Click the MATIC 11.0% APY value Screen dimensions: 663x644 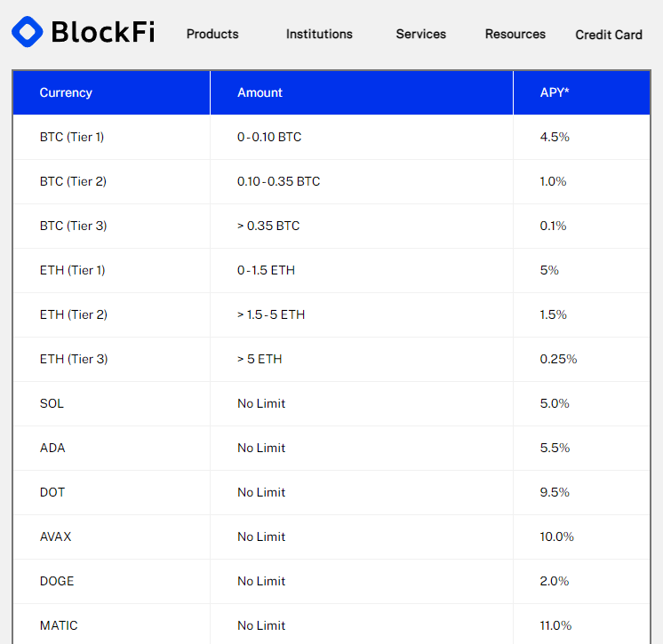pos(555,625)
